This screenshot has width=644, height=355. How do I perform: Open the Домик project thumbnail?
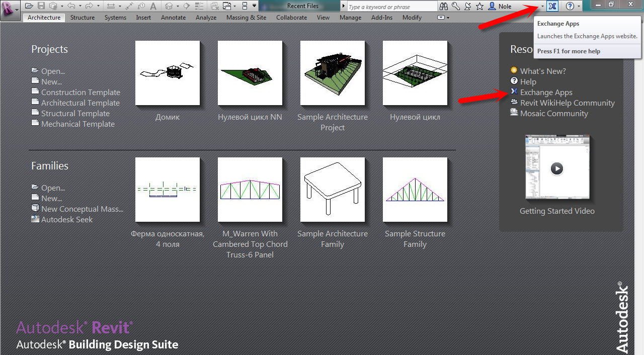[168, 73]
